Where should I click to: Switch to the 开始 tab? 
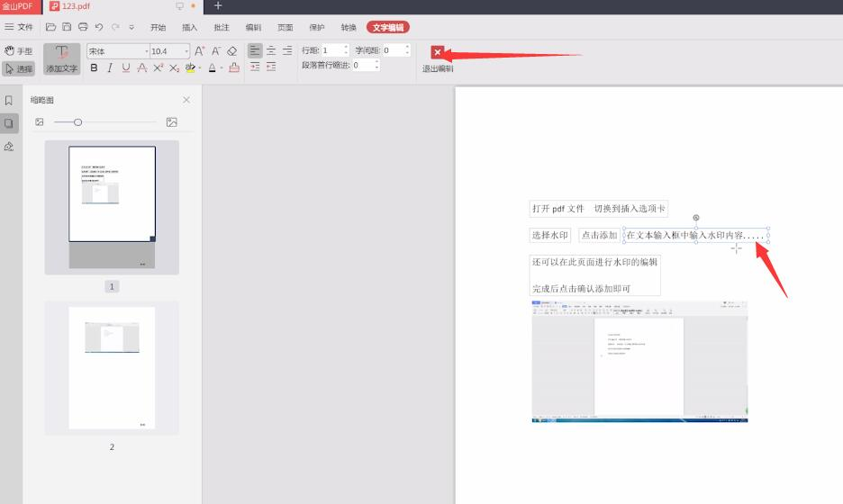[159, 27]
